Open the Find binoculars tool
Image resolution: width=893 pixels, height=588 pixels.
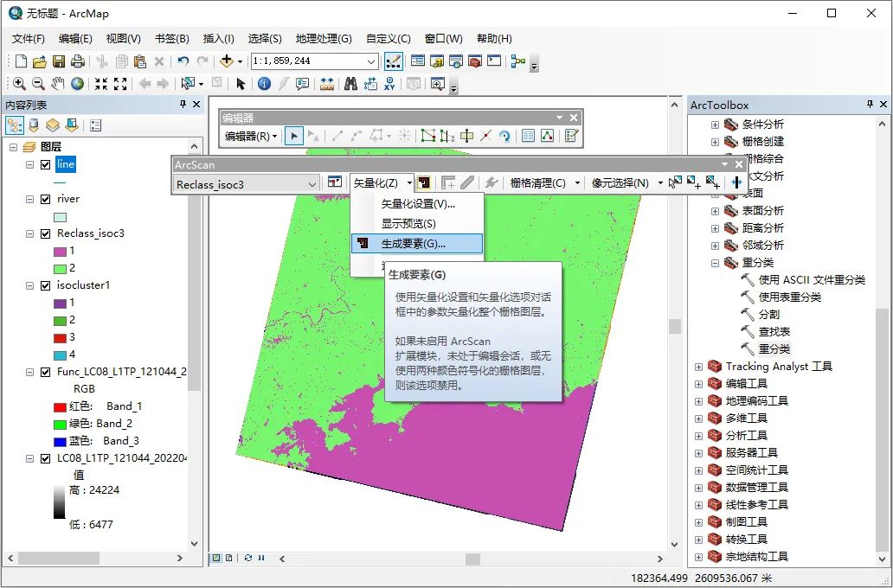350,84
